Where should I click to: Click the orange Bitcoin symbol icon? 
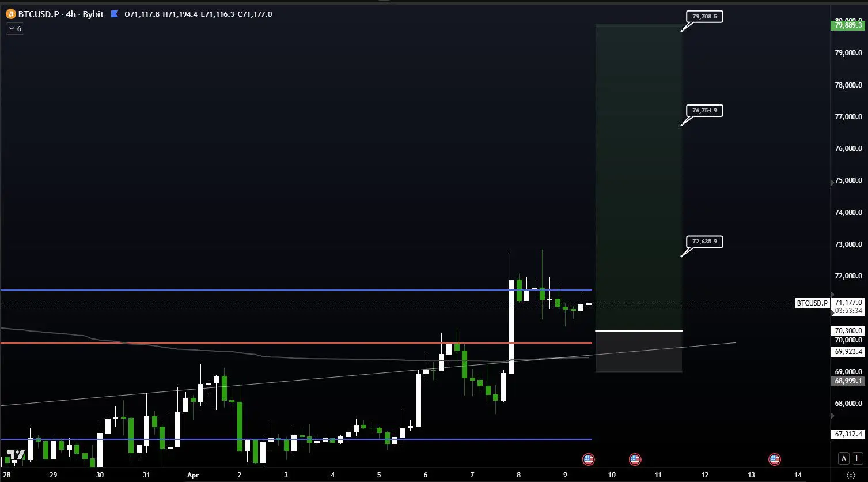(x=10, y=14)
